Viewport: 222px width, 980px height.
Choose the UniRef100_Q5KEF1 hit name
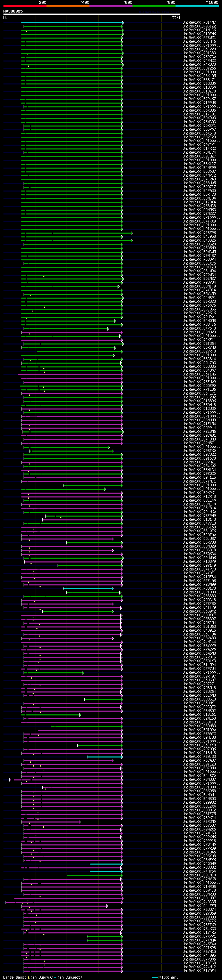tap(199, 125)
